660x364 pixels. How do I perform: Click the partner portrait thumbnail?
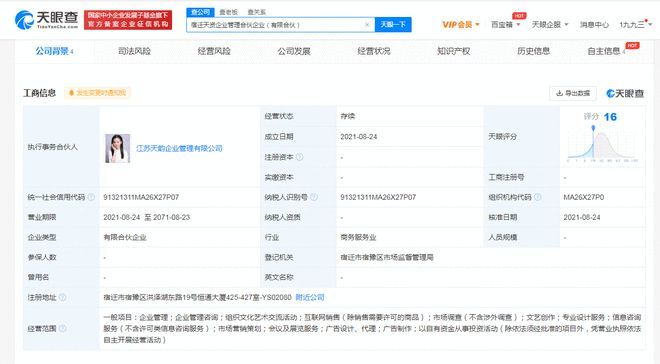point(117,149)
